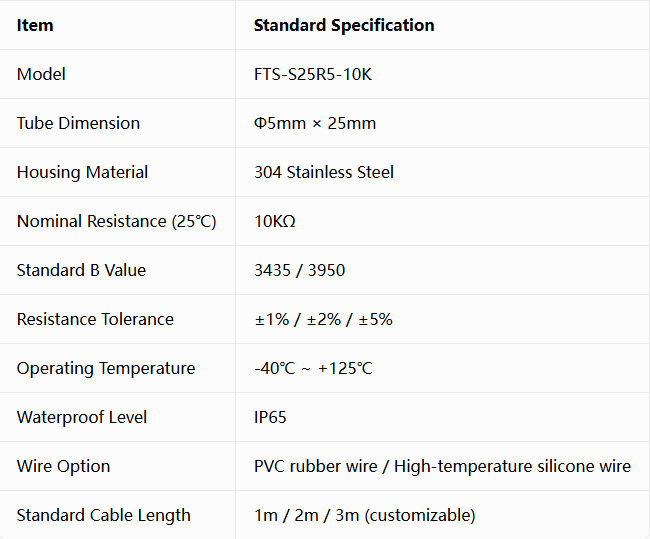
Task: Click the Resistance Tolerance label
Action: (95, 319)
